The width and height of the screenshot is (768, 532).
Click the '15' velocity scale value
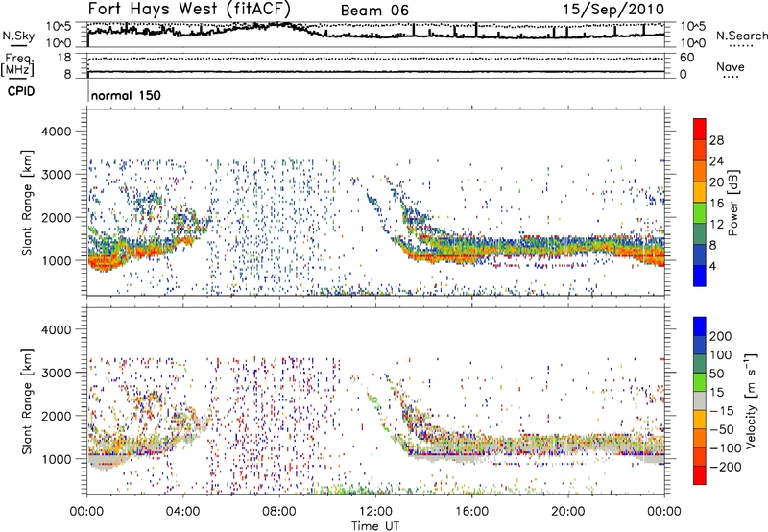[x=716, y=393]
